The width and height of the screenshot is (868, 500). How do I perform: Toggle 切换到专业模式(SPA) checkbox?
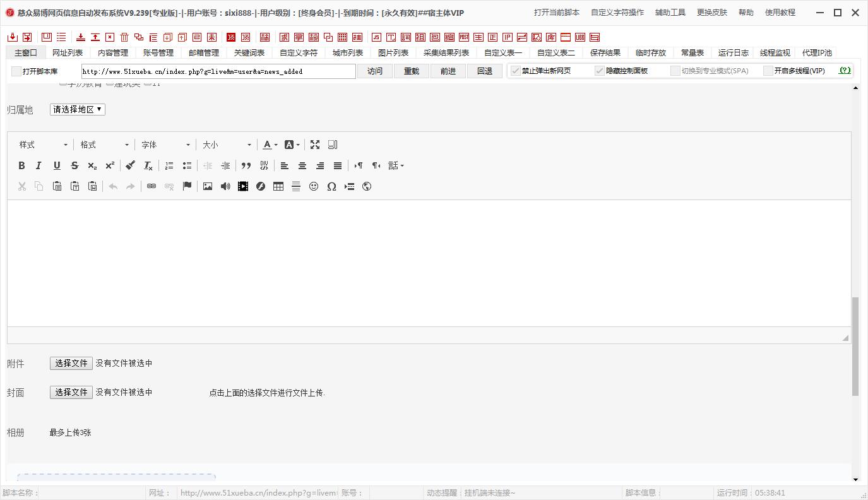675,71
